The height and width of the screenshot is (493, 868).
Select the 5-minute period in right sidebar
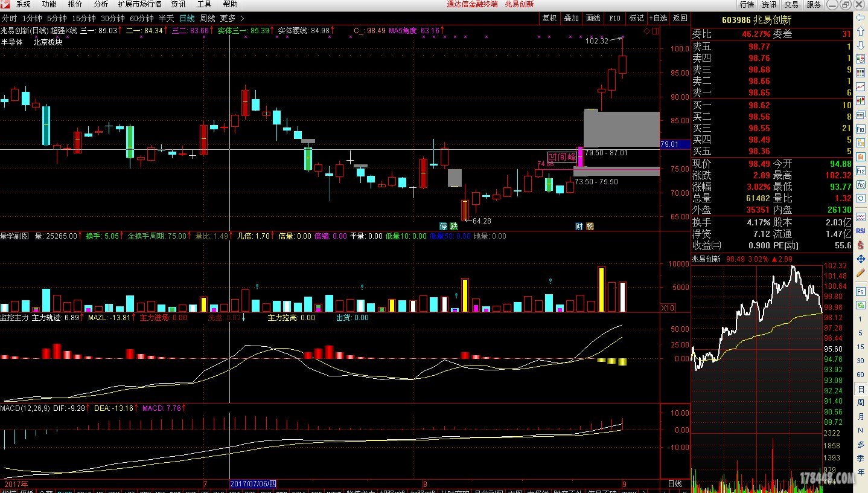860,333
